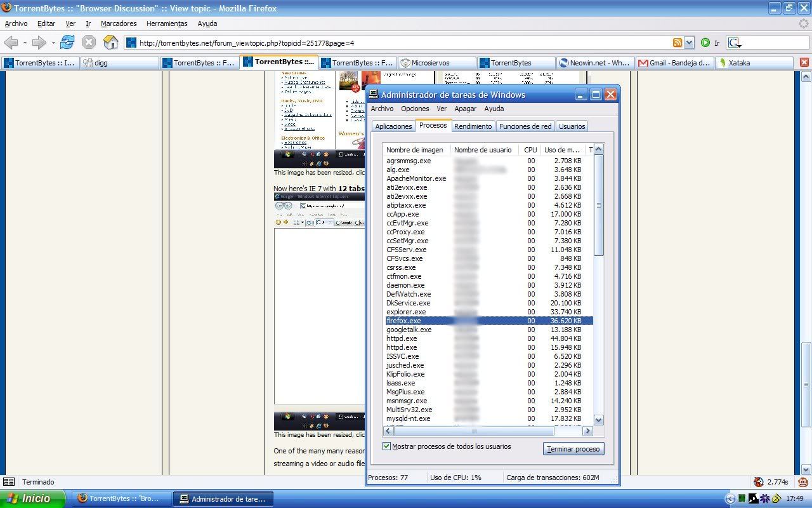Image resolution: width=812 pixels, height=508 pixels.
Task: Click into the Firefox address bar URL
Action: tap(403, 43)
